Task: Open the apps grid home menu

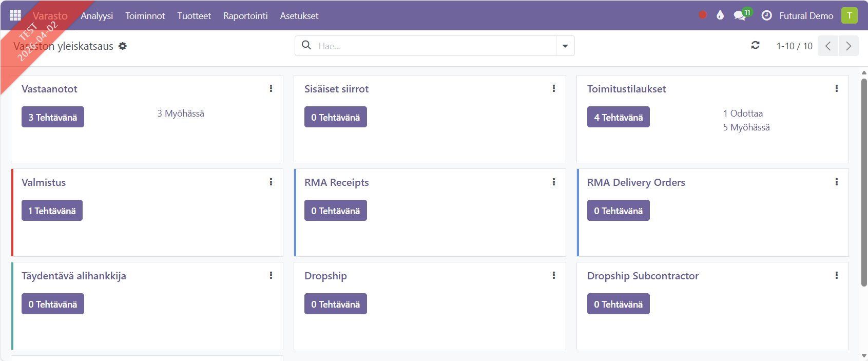Action: [x=15, y=15]
